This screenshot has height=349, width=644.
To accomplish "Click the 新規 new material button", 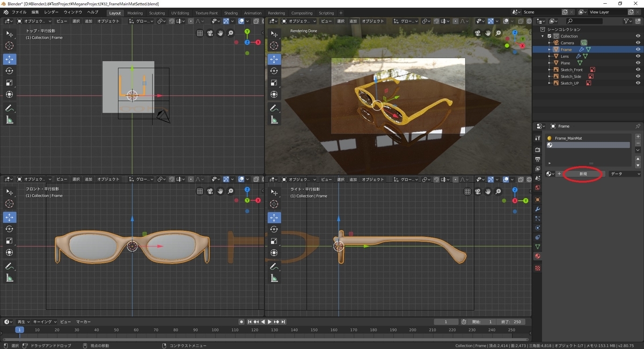I will pyautogui.click(x=583, y=174).
